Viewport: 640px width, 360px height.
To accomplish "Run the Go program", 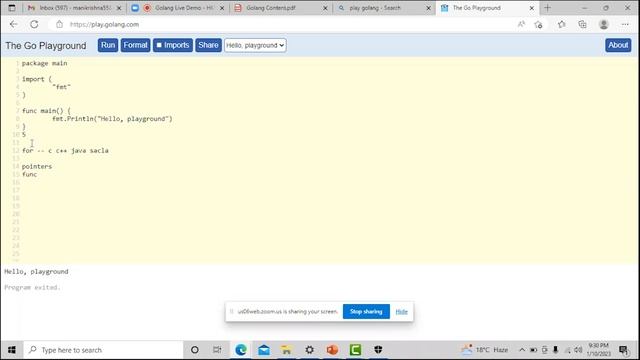I will point(108,45).
